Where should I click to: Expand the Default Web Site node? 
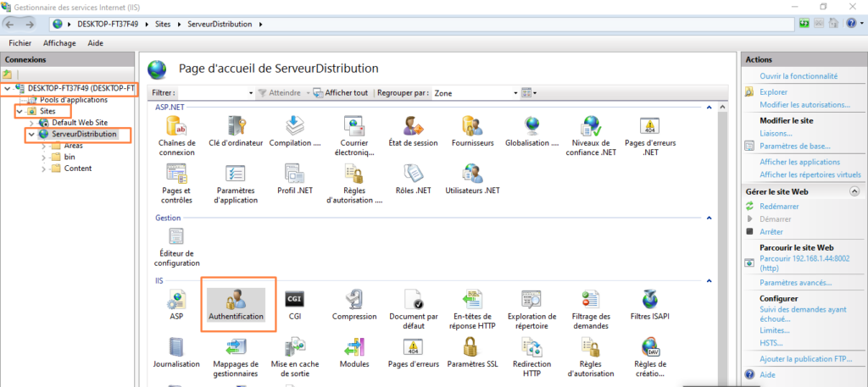click(x=31, y=123)
